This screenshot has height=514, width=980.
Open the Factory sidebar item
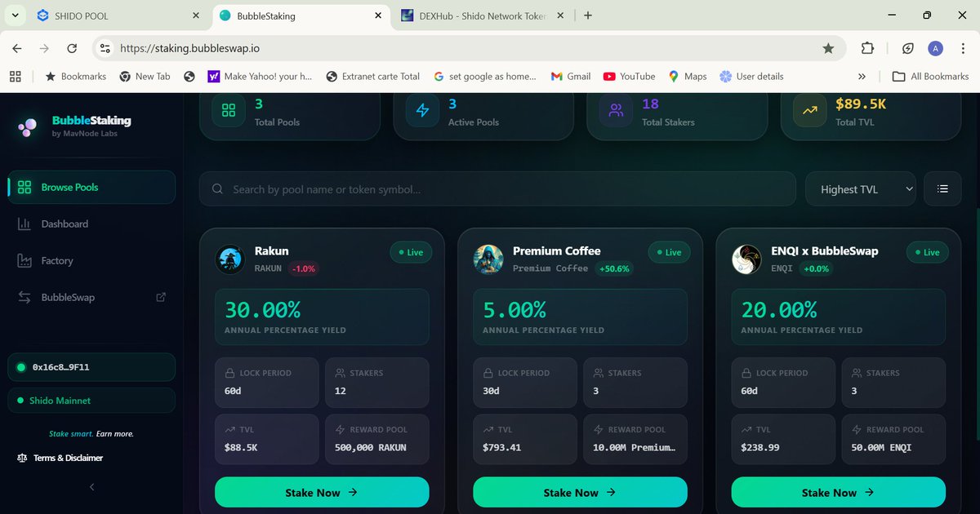91,260
